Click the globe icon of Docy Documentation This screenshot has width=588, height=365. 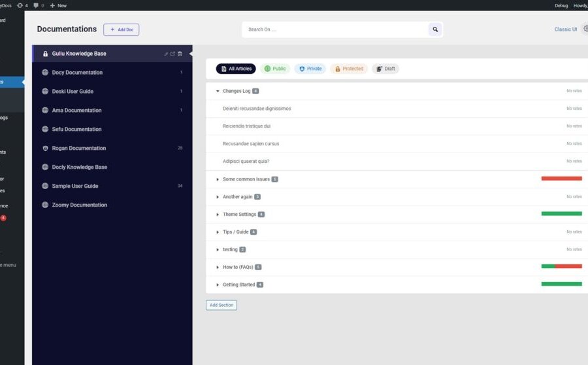pyautogui.click(x=45, y=72)
